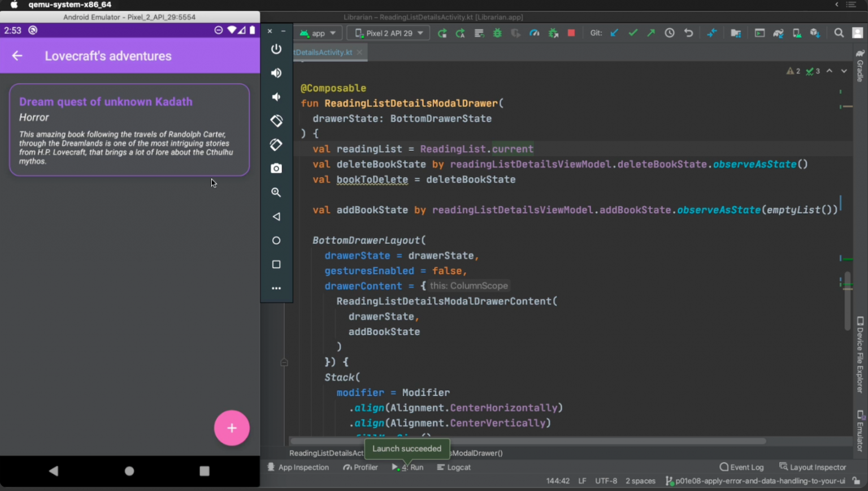Click the Git update project arrow
The image size is (868, 491).
pos(614,33)
